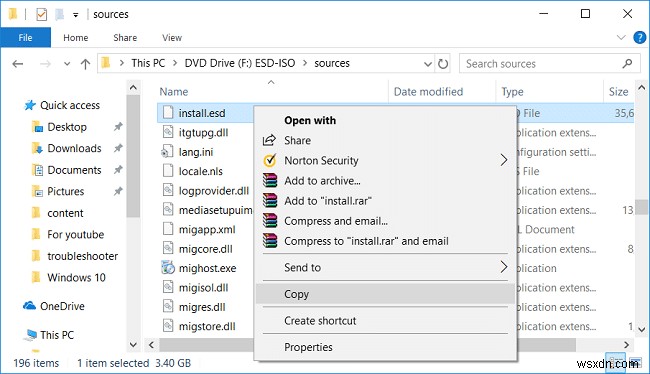Choose Compress to "install.rar" and email
The image size is (650, 374).
pos(385,241)
